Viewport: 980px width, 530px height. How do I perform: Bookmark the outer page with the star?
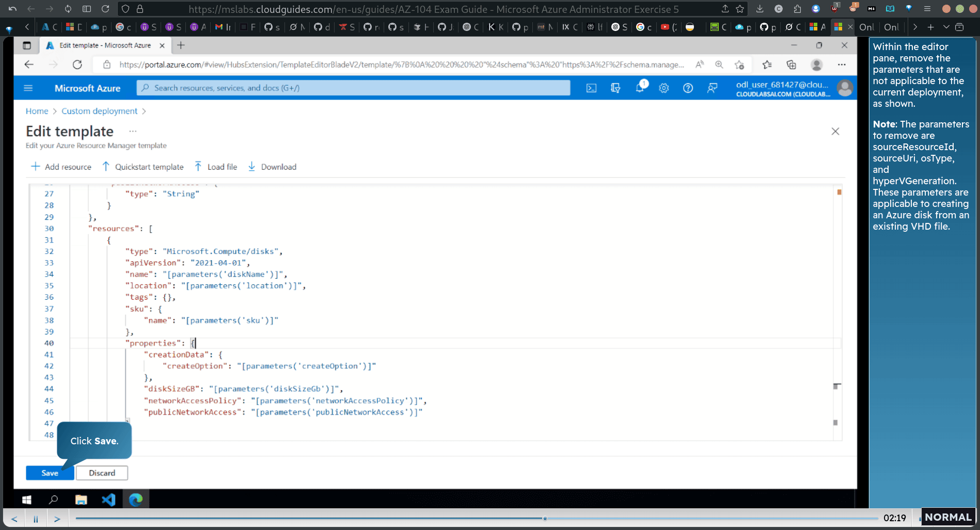pos(740,9)
